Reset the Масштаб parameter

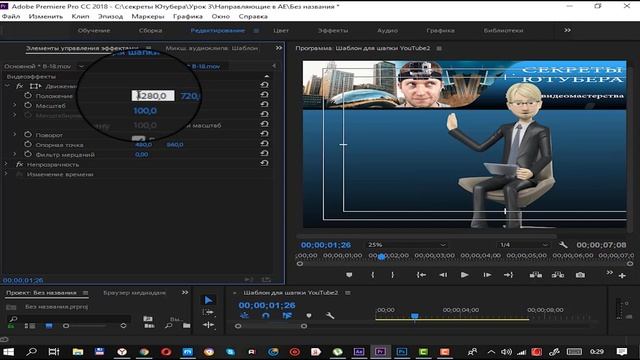pyautogui.click(x=264, y=104)
